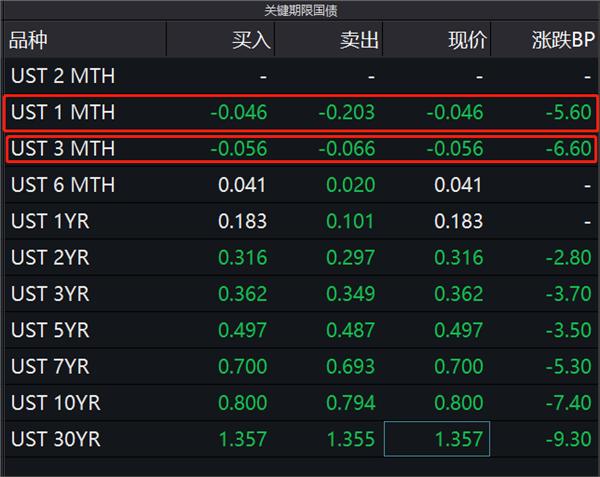
Task: Select the UST 3YR row name
Action: [x=51, y=294]
